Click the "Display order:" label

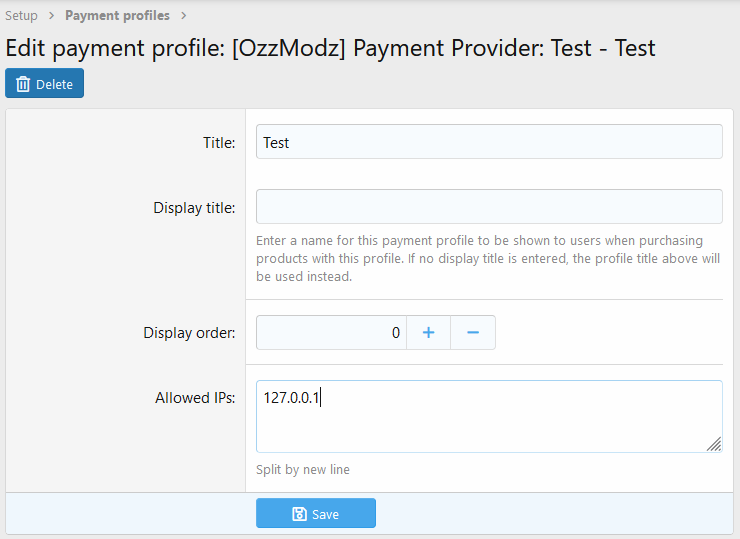pos(189,333)
